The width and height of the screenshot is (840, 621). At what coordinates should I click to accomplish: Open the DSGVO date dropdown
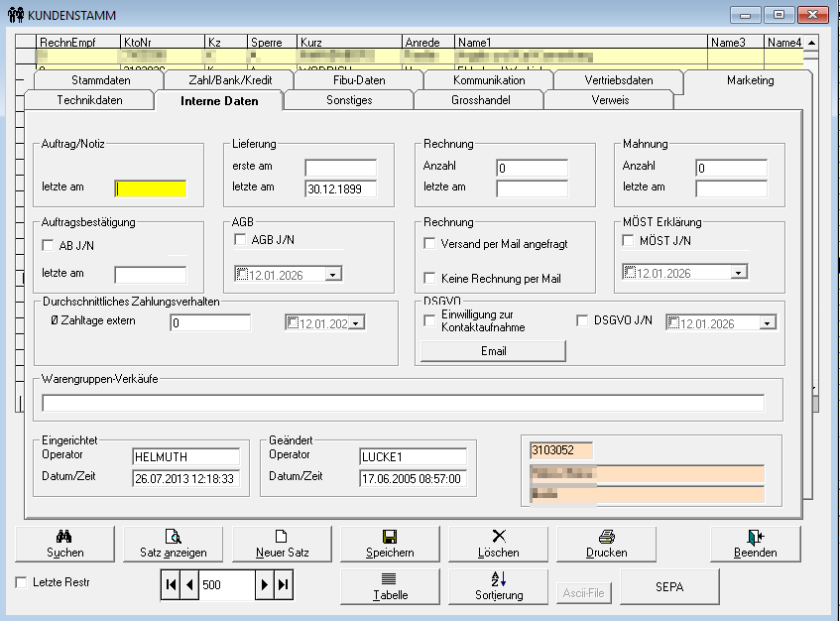[x=768, y=323]
